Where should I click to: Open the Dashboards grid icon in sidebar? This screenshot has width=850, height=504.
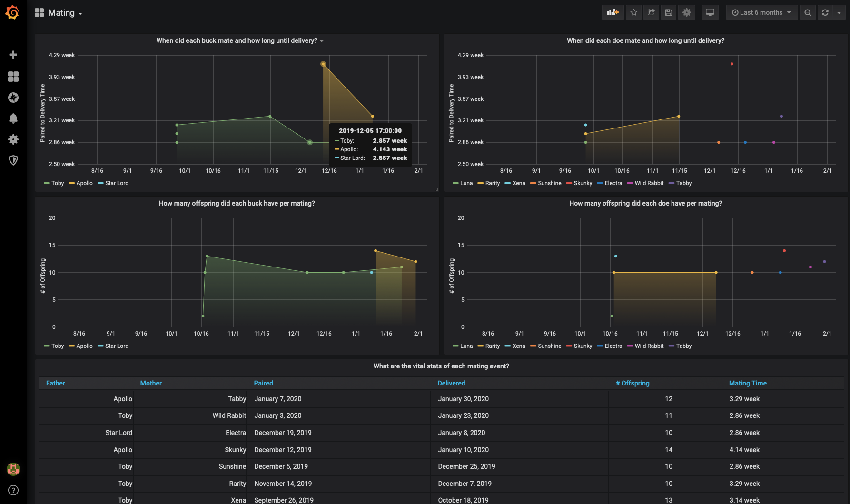tap(13, 76)
